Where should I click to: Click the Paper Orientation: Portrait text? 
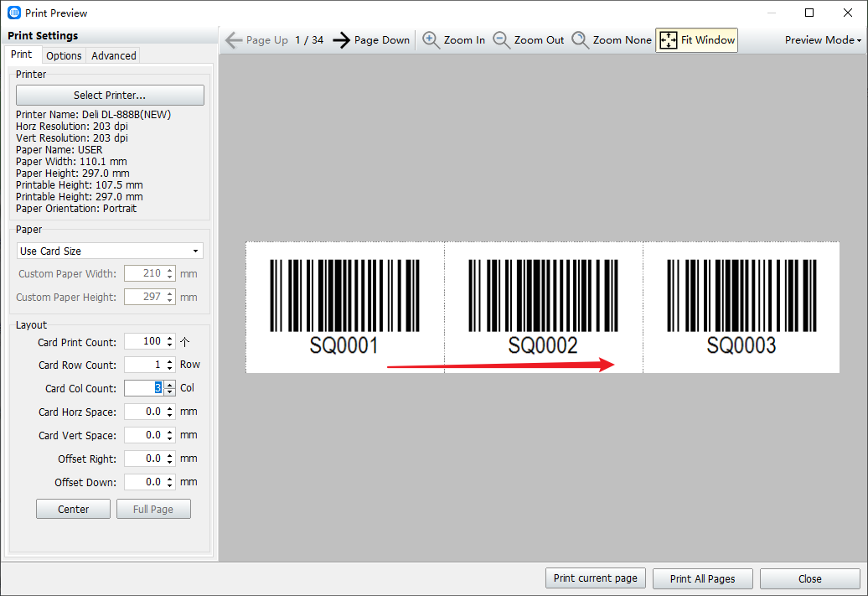pos(76,208)
